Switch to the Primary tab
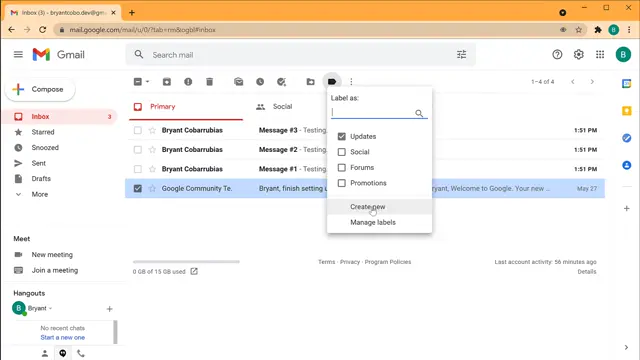Screen dimensions: 640x360 pyautogui.click(x=186, y=107)
